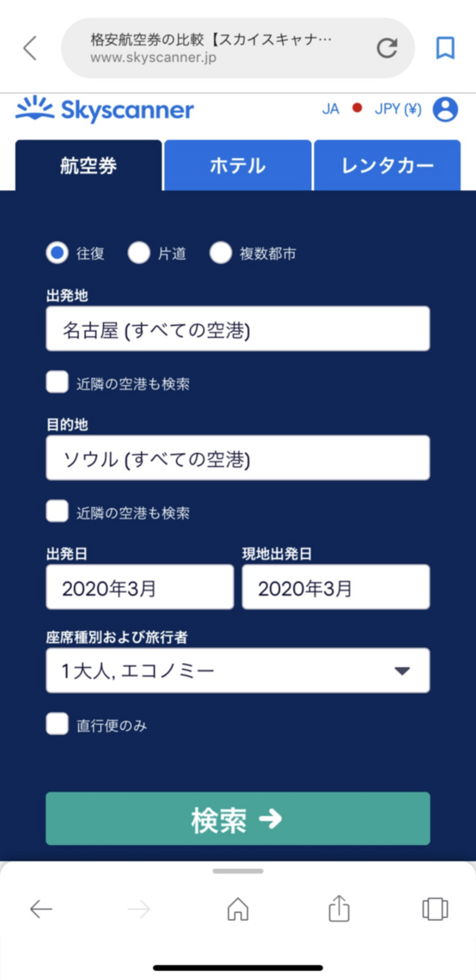This screenshot has width=476, height=980.
Task: Switch to the レンタカー tab
Action: [387, 166]
